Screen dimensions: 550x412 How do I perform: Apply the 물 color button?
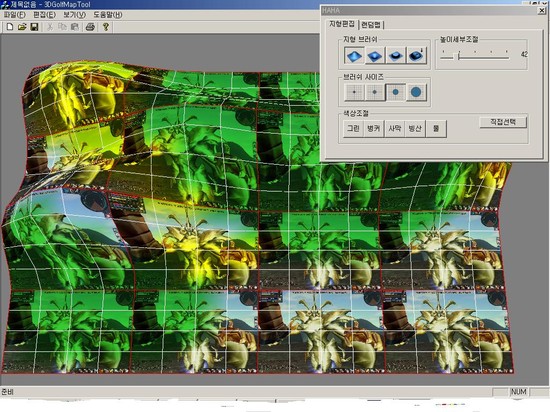click(x=436, y=128)
